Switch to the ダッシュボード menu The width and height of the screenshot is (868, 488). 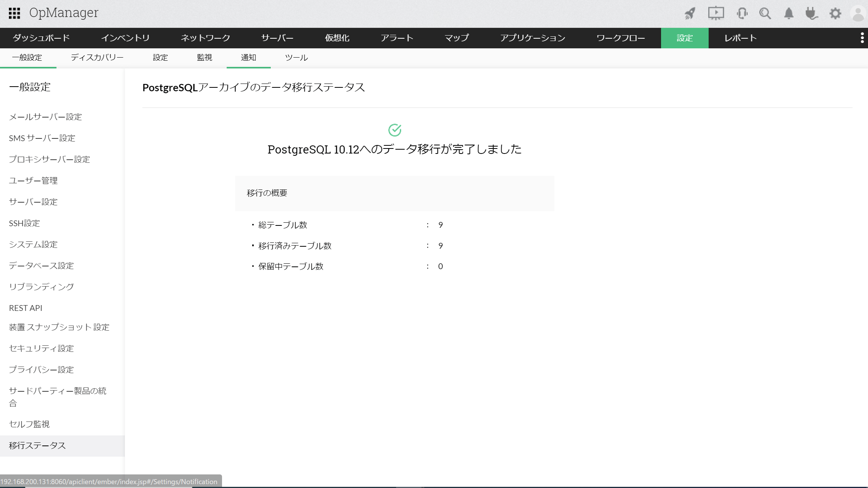[x=41, y=38]
